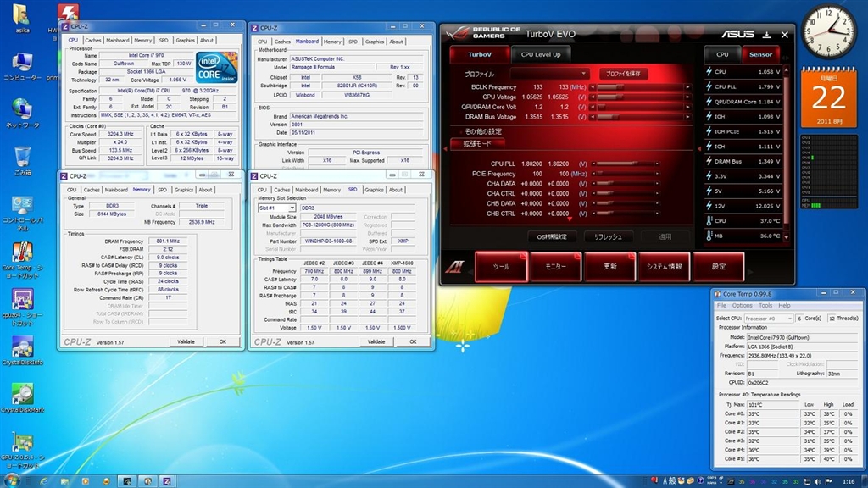Click OK in the CPU-Z SPD window
This screenshot has width=868, height=488.
(x=413, y=342)
